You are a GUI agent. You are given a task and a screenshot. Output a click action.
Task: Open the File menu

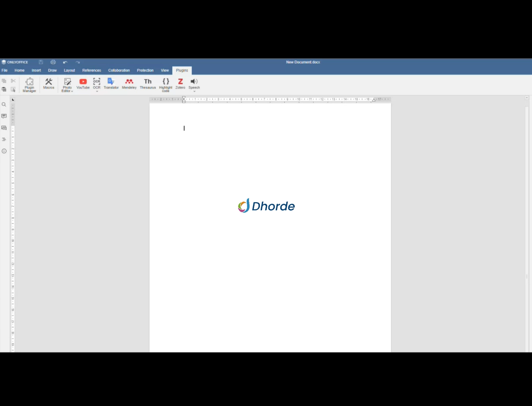click(x=4, y=71)
